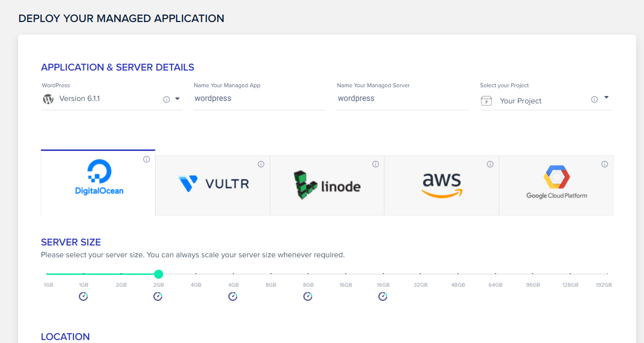Choose the 128GB server size label
644x343 pixels.
570,285
